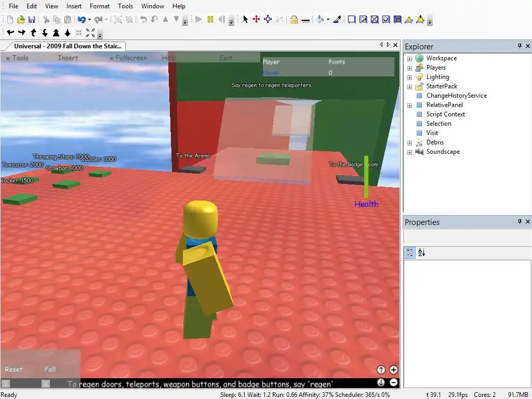The height and width of the screenshot is (399, 532).
Task: Select ChangeHistoryService in Explorer
Action: coord(456,96)
